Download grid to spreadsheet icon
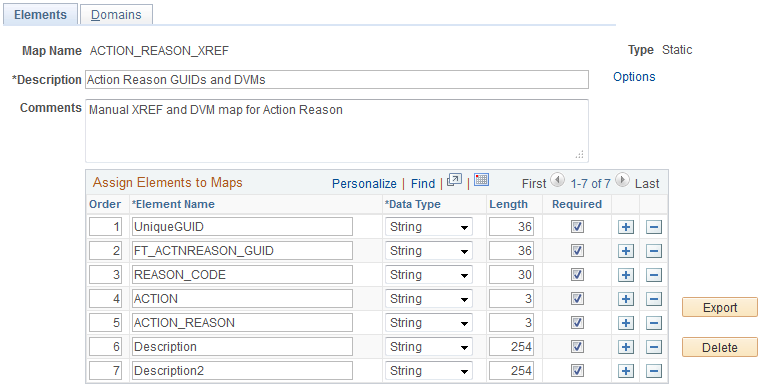 (x=481, y=180)
